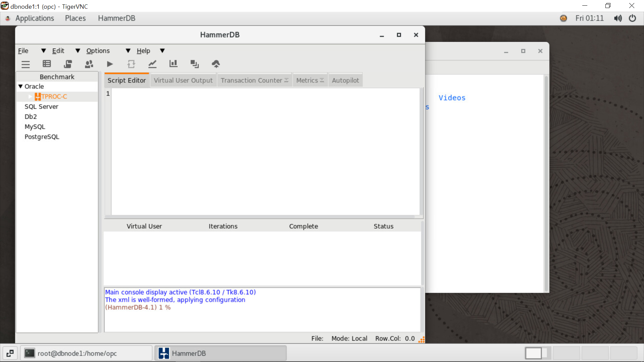
Task: Click the benchmark options table icon
Action: pos(47,64)
